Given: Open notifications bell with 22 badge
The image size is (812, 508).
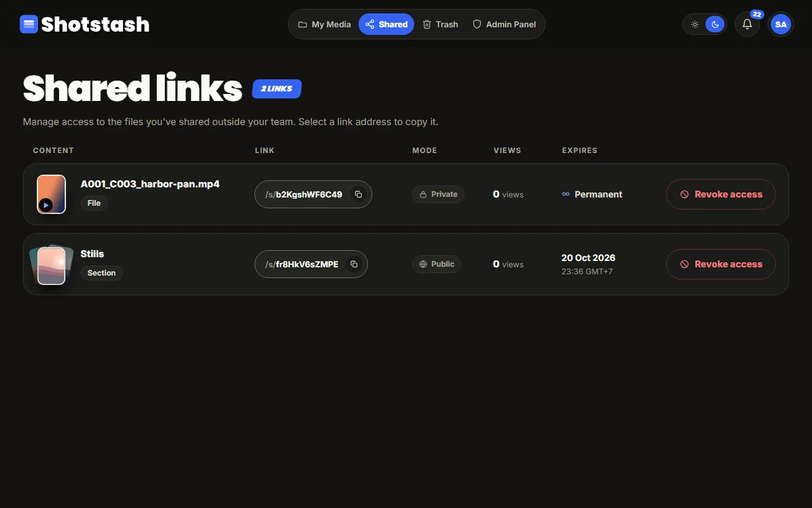Looking at the screenshot, I should coord(747,24).
